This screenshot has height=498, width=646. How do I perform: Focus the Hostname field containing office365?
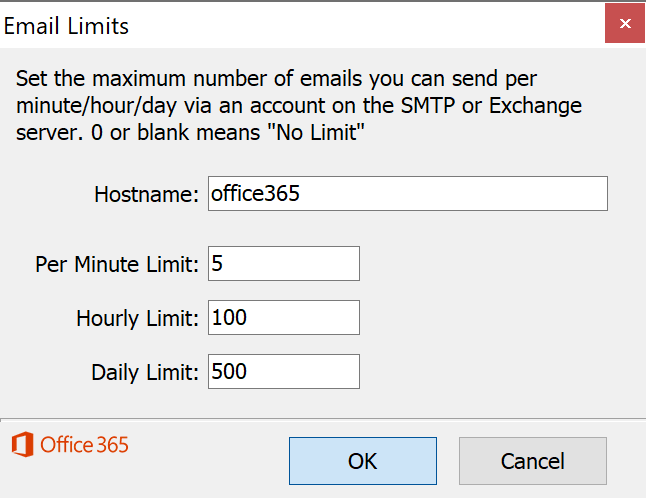pos(407,194)
